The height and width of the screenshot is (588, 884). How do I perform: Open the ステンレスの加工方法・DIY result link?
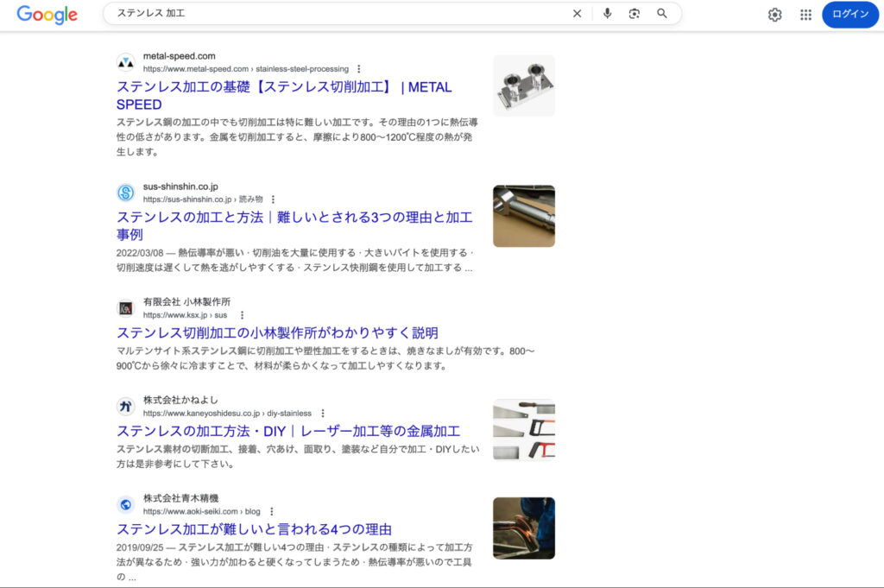click(x=288, y=431)
